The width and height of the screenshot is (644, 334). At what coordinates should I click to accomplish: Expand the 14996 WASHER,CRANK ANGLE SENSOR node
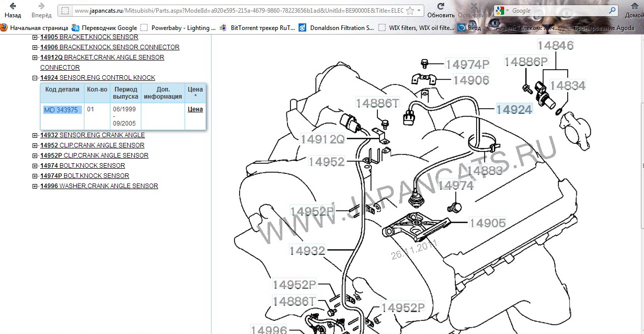(35, 186)
